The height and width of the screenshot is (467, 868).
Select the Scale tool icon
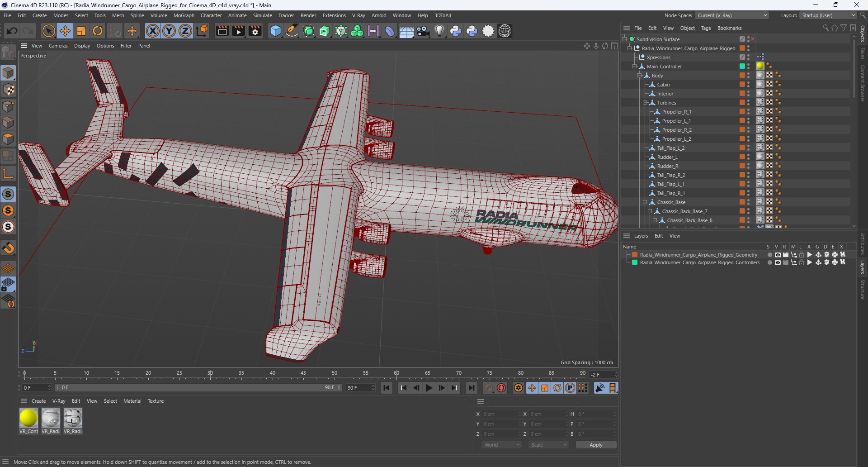point(81,31)
